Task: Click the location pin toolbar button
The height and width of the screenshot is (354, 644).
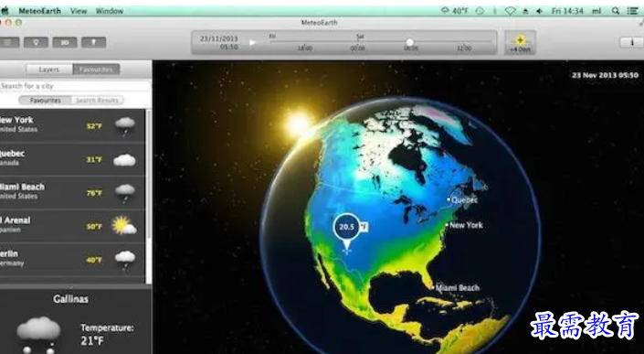Action: [36, 42]
